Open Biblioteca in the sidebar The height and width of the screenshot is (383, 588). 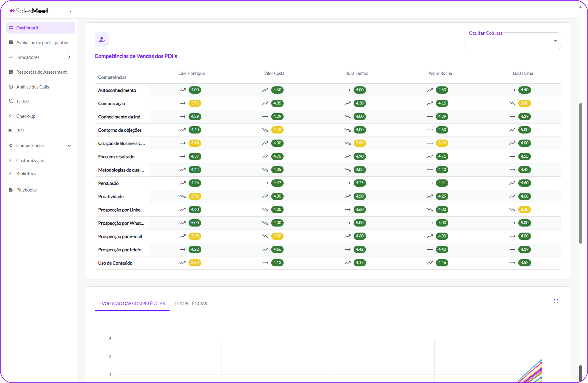tap(26, 173)
